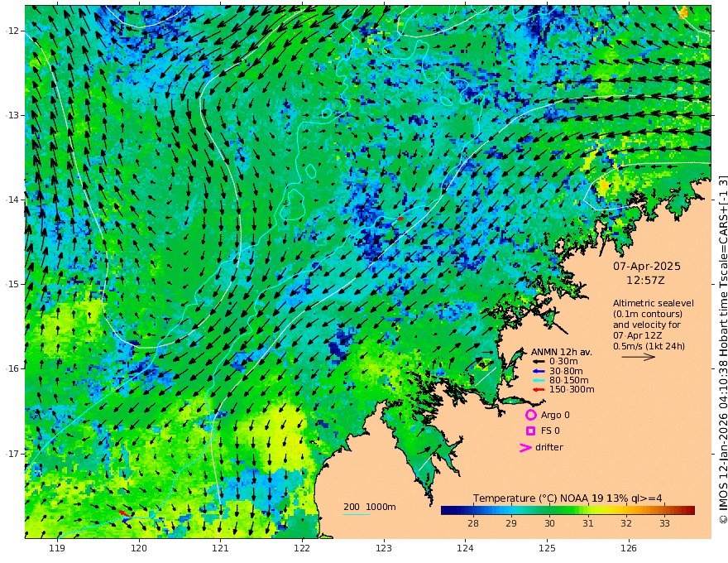Screen dimensions: 728x563
Task: Click the magenta drifter arrowhead legend symbol
Action: click(x=525, y=447)
